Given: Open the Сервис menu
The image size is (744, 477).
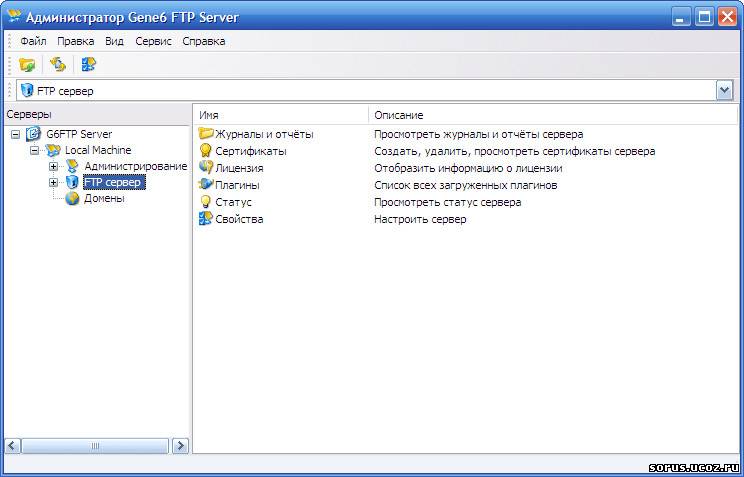Looking at the screenshot, I should coord(153,41).
